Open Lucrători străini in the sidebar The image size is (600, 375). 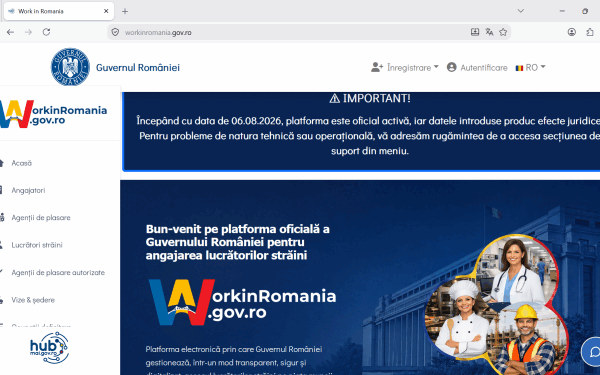37,245
